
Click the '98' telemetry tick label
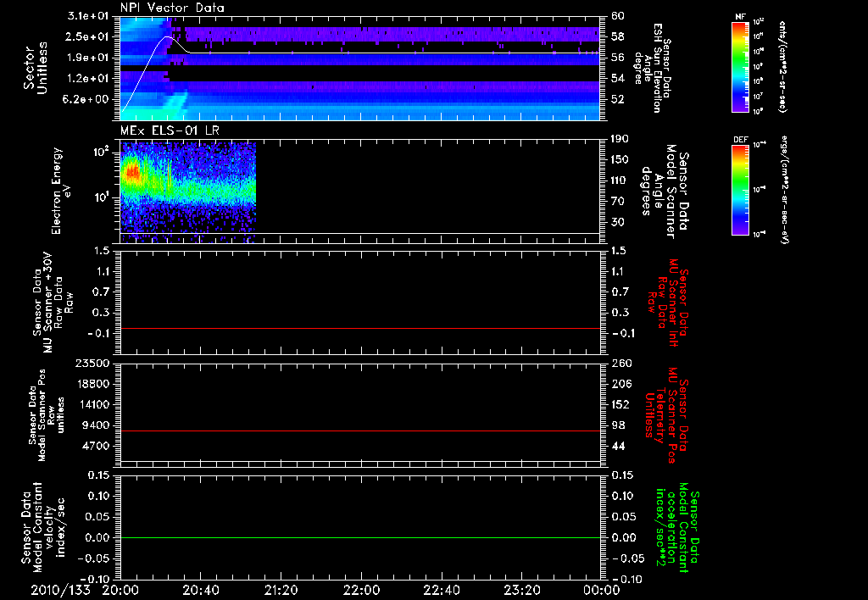(x=618, y=425)
